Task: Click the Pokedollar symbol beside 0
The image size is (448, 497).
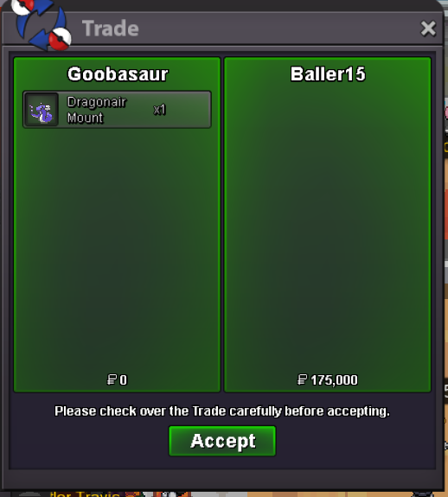Action: click(112, 379)
